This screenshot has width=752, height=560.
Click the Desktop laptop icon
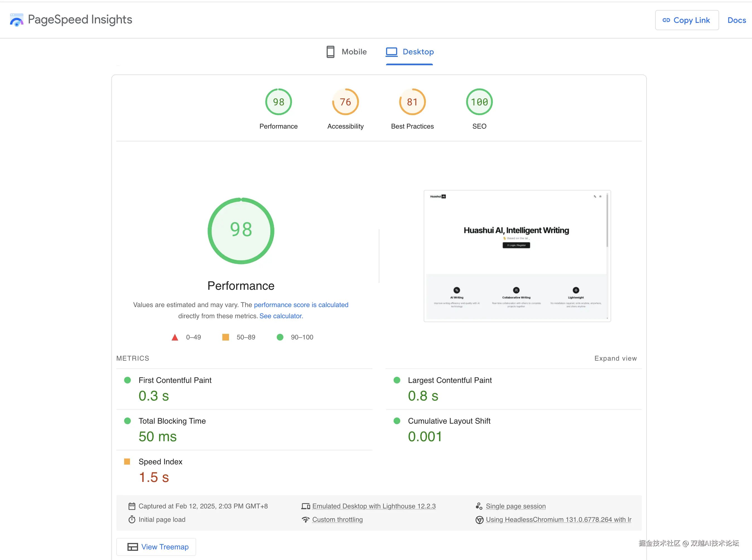tap(391, 52)
